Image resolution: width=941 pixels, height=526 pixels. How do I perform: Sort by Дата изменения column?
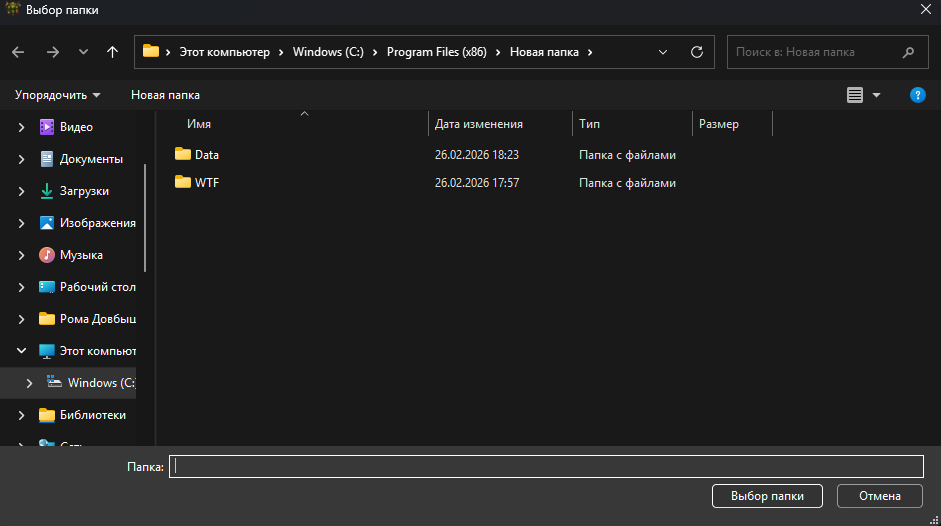click(x=479, y=124)
